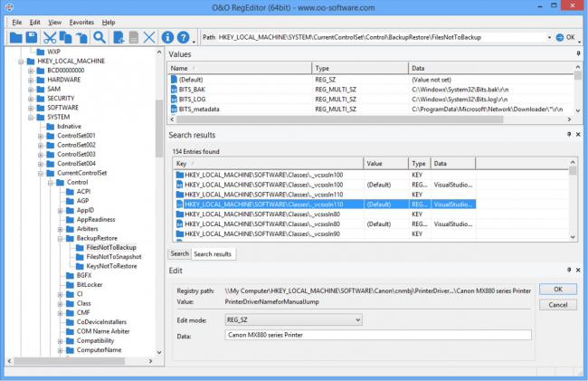Click the pin icon of Values panel
The width and height of the screenshot is (588, 381).
pos(578,54)
